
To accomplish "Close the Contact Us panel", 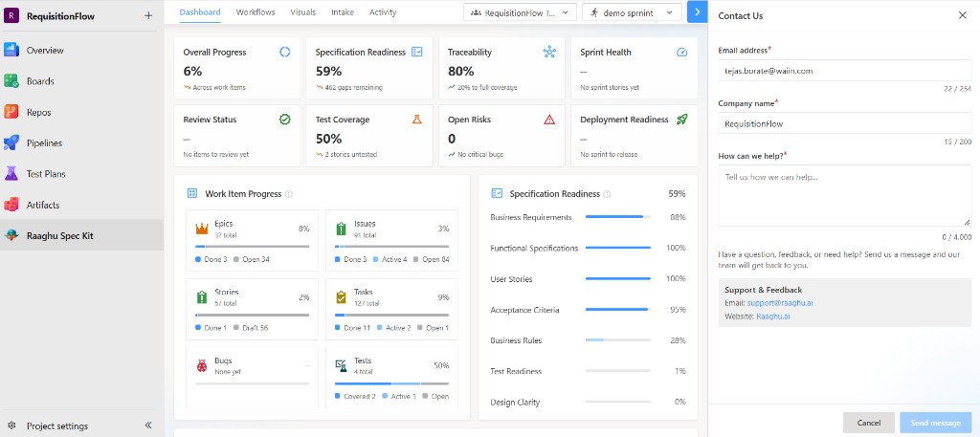I will pos(963,15).
